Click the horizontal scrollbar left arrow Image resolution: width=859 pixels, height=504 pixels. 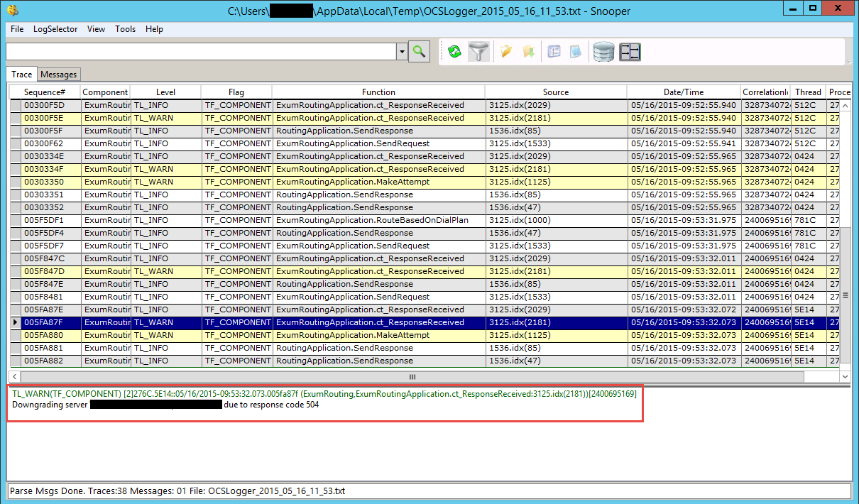(13, 377)
